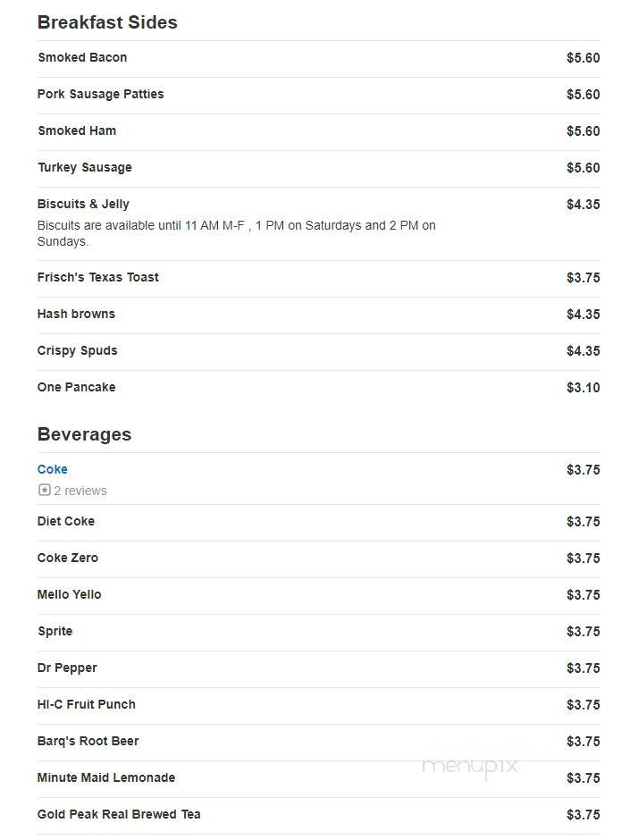
Task: Click the Gold Peak Real Brewed Tea item
Action: tap(119, 814)
